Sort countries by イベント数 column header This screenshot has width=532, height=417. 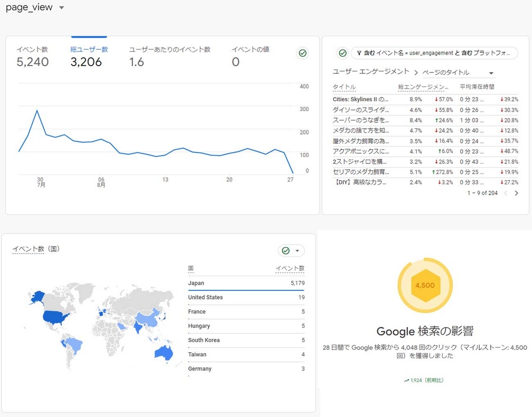coord(290,268)
